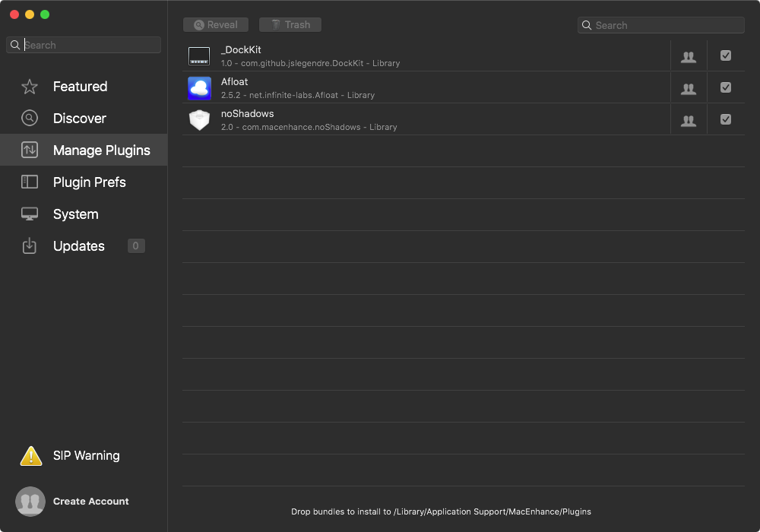
Task: Click the Drop bundles to install text
Action: tap(441, 511)
